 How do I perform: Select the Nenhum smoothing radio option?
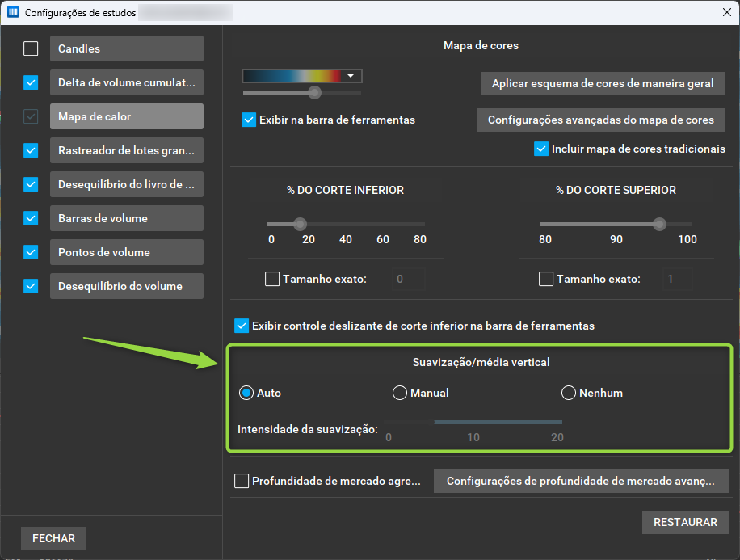pyautogui.click(x=568, y=393)
